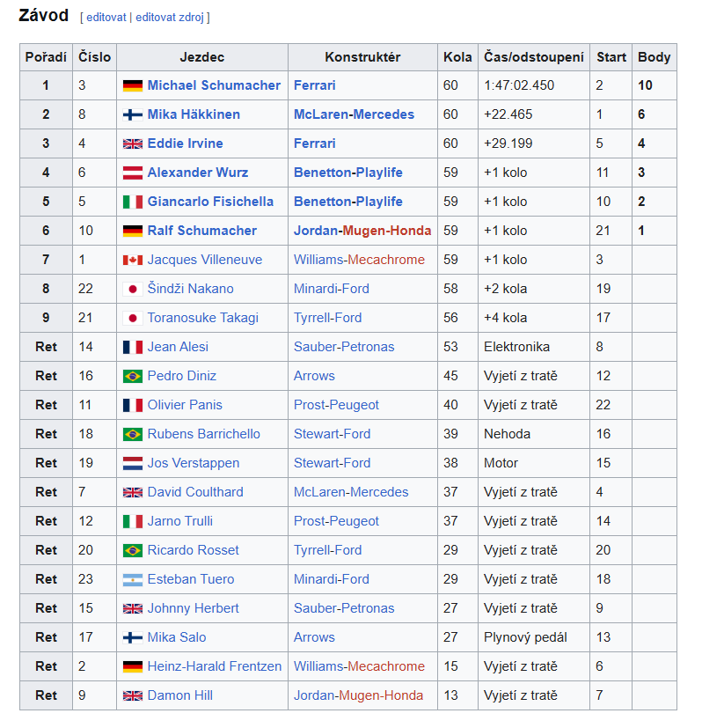Click the Japanese flag beside Toranosuke Takagi
Image resolution: width=724 pixels, height=728 pixels.
pyautogui.click(x=132, y=318)
